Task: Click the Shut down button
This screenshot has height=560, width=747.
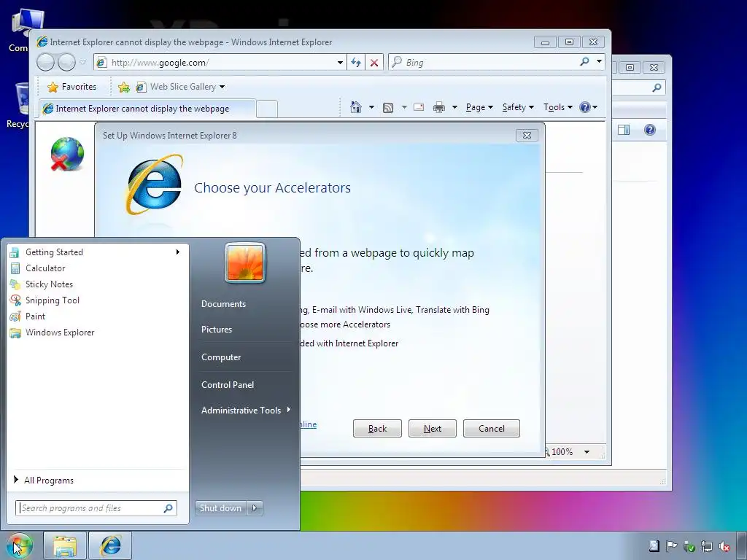Action: click(x=221, y=508)
